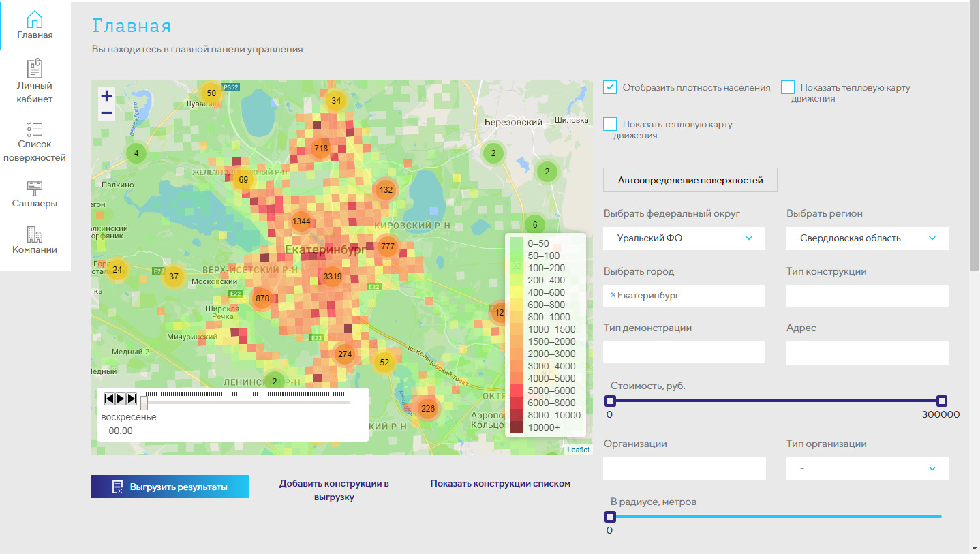Click Выгрузить результаты button
Viewport: 980px width, 554px height.
click(x=170, y=487)
